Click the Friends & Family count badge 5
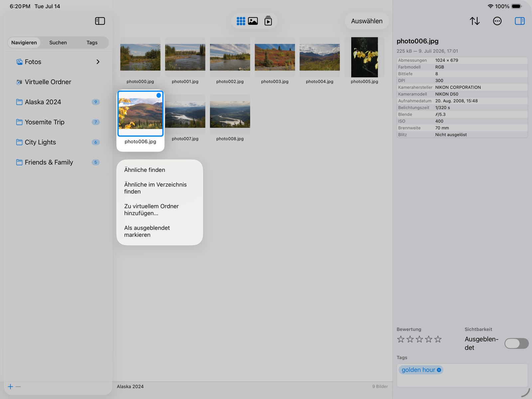This screenshot has width=532, height=399. (95, 162)
